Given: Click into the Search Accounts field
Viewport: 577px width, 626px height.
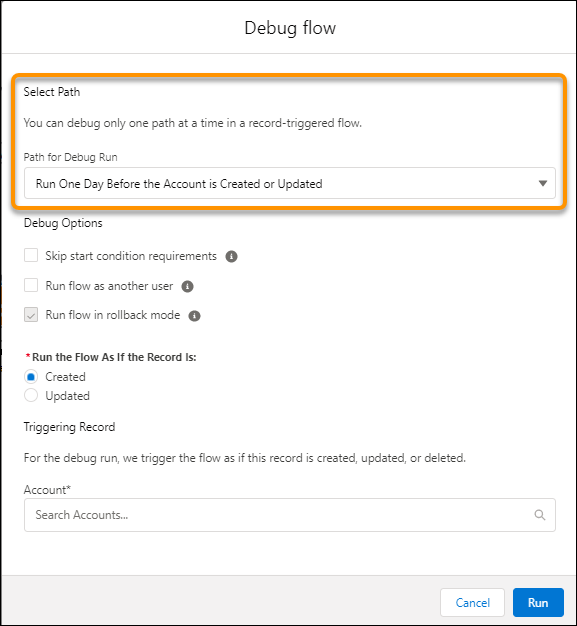Looking at the screenshot, I should pyautogui.click(x=289, y=515).
